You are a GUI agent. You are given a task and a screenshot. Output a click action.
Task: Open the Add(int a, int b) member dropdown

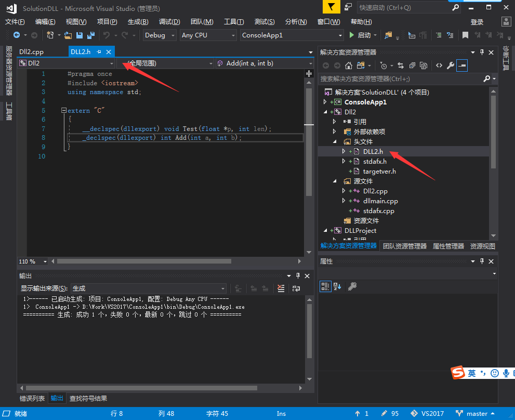(x=265, y=63)
